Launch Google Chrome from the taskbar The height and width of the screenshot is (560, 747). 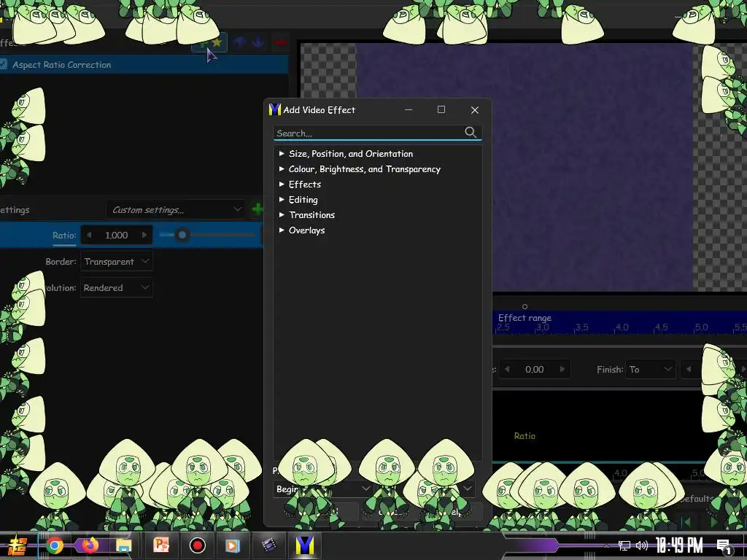pyautogui.click(x=55, y=545)
